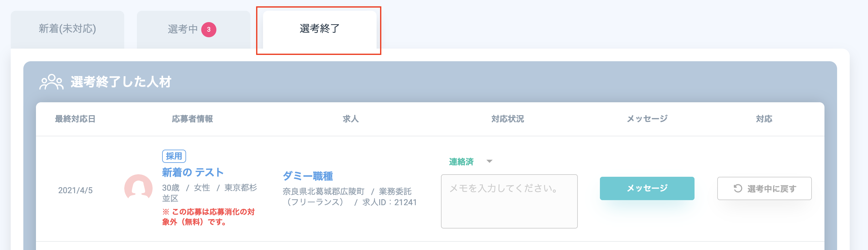Click the 最終対応日 column header

pos(75,119)
